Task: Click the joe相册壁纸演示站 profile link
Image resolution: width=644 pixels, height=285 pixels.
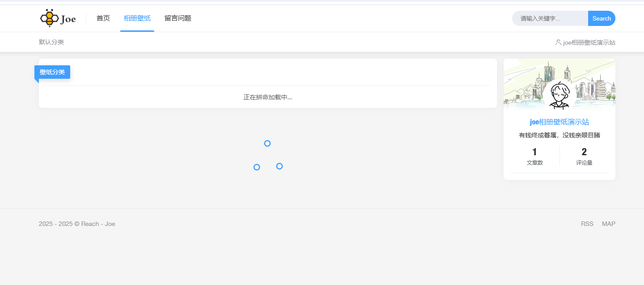Action: click(x=559, y=121)
